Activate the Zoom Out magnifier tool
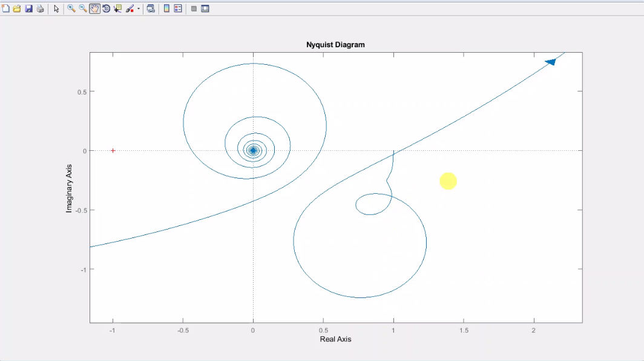The image size is (644, 361). 83,9
